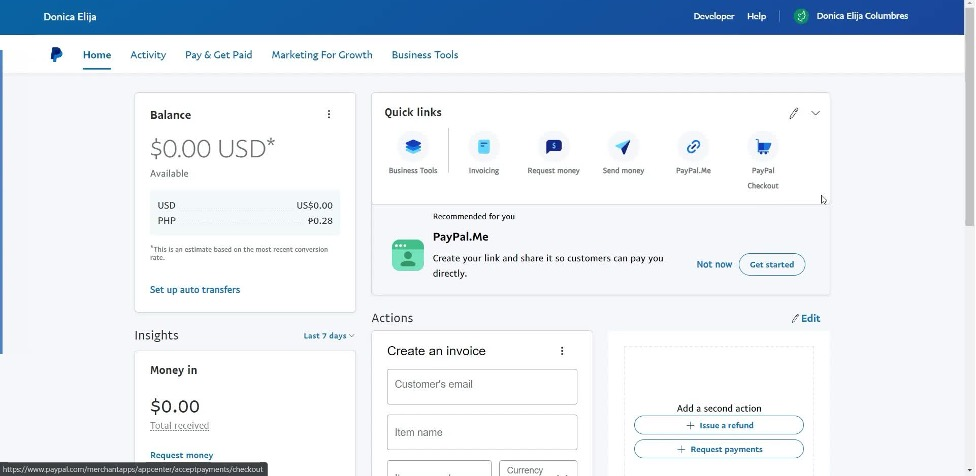This screenshot has width=976, height=476.
Task: Dismiss the recommendation with Not now
Action: click(714, 264)
